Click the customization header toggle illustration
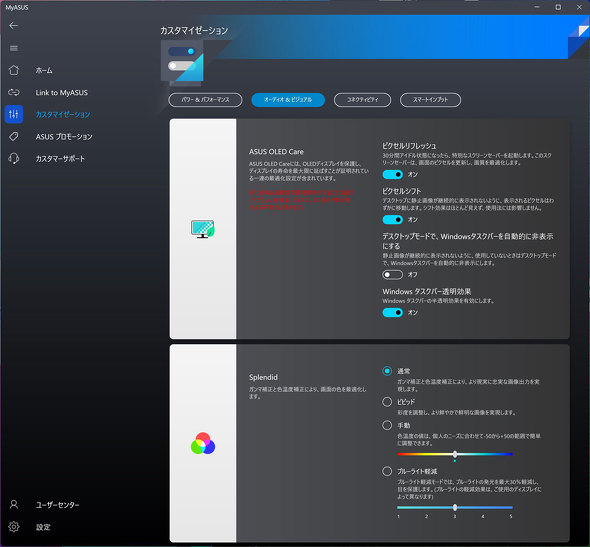This screenshot has width=590, height=547. click(182, 61)
